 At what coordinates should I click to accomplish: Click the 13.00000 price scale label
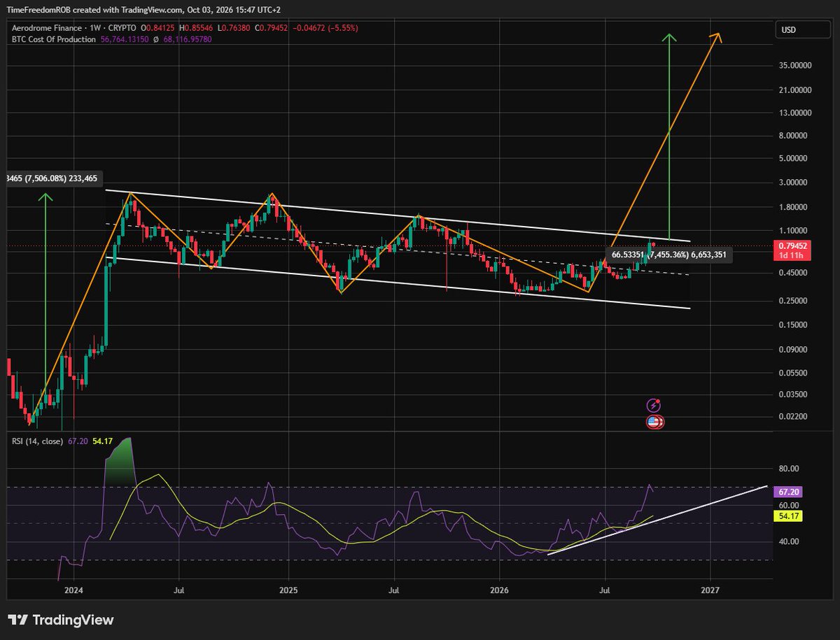click(x=796, y=113)
